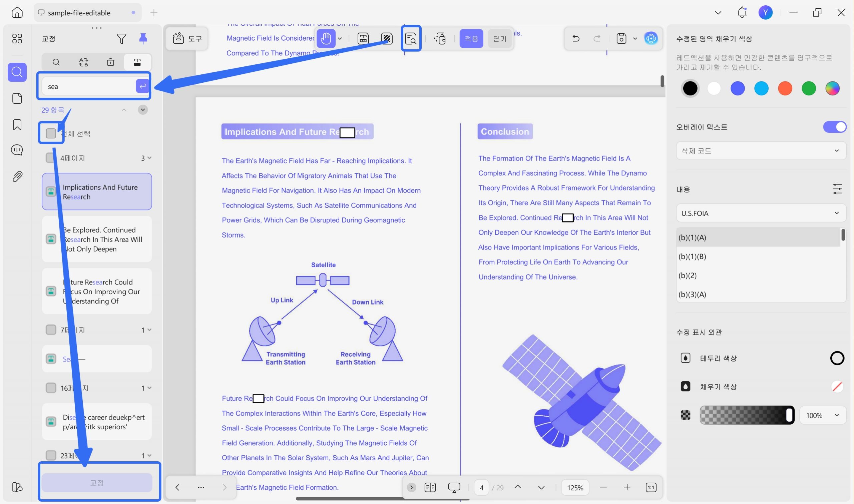Toggle the Implications And Future Research result checkbox
854x504 pixels.
[51, 191]
